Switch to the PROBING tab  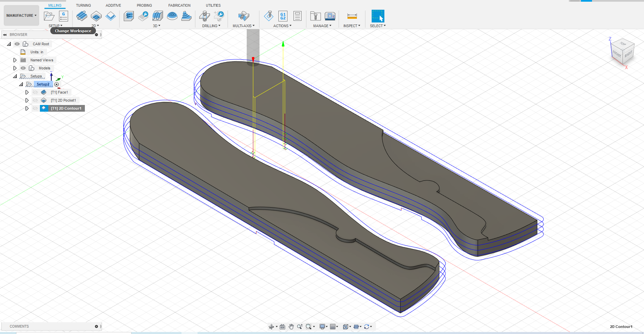tap(144, 5)
